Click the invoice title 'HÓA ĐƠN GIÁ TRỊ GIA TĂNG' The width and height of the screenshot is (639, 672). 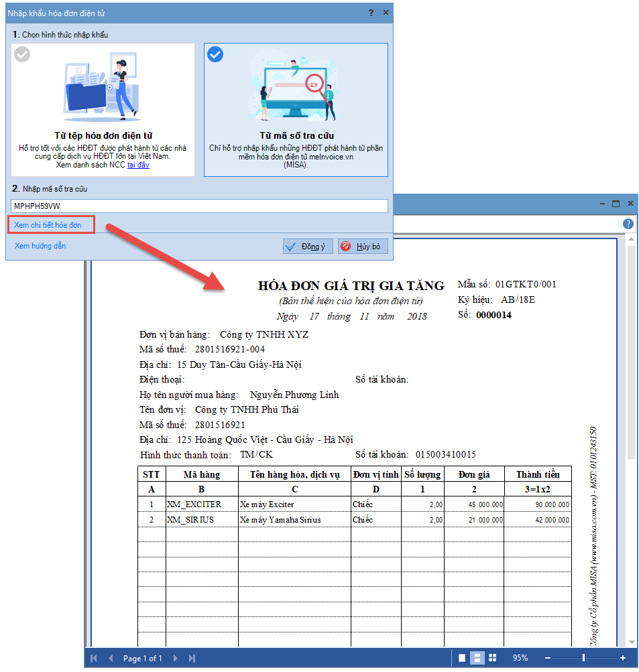click(351, 286)
